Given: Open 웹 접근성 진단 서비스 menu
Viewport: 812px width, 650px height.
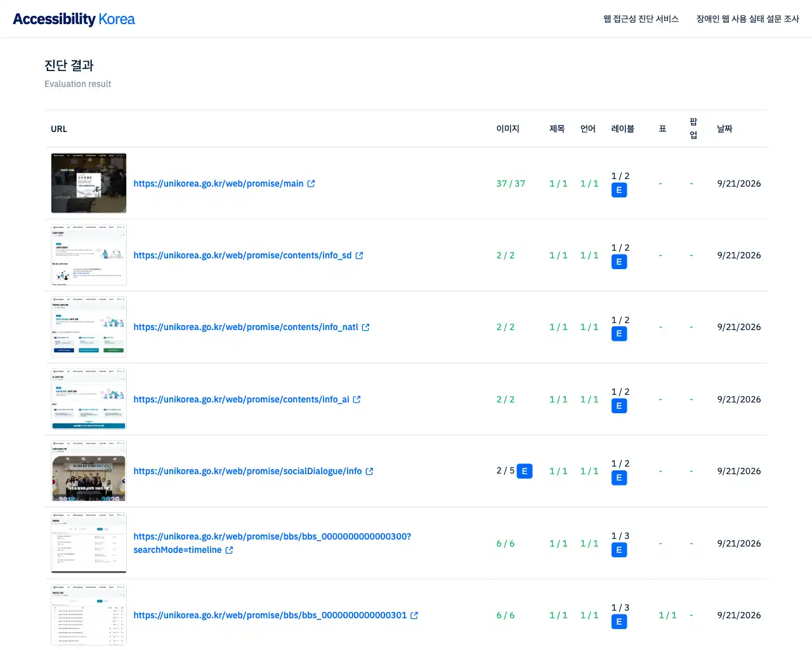Looking at the screenshot, I should (x=641, y=19).
